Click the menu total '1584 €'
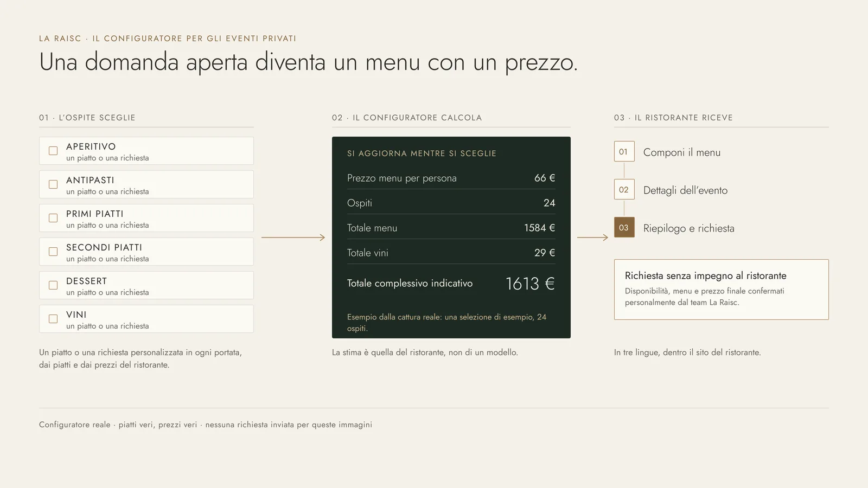Viewport: 868px width, 488px height. tap(540, 228)
